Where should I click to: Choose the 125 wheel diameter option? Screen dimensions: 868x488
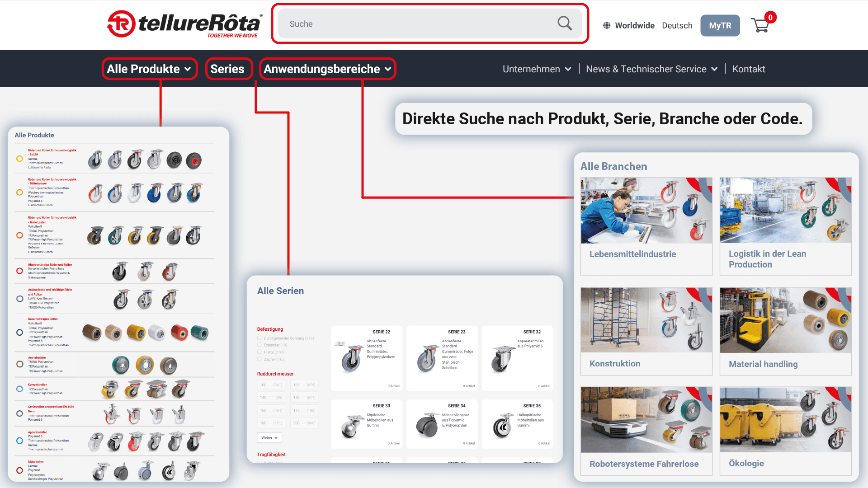click(x=304, y=385)
